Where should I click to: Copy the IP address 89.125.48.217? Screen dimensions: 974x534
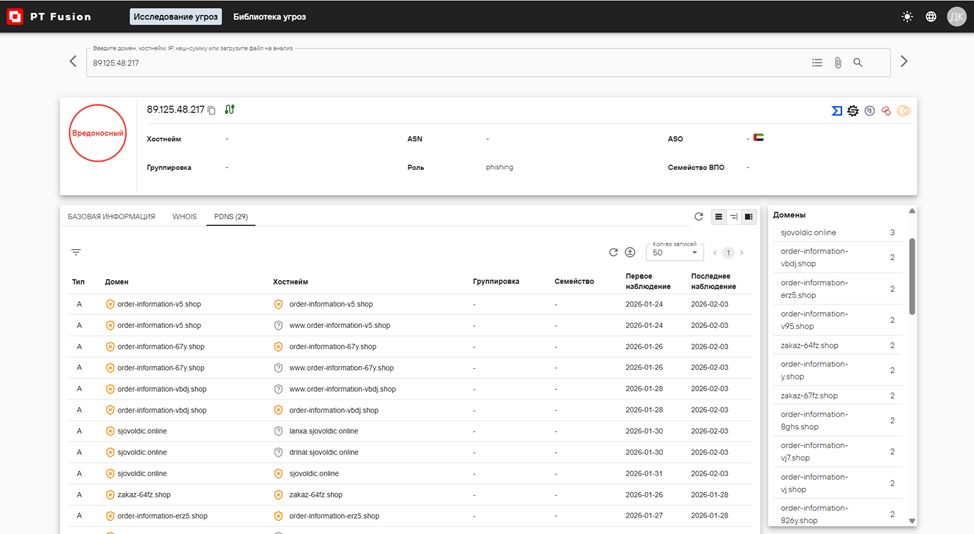tap(212, 110)
